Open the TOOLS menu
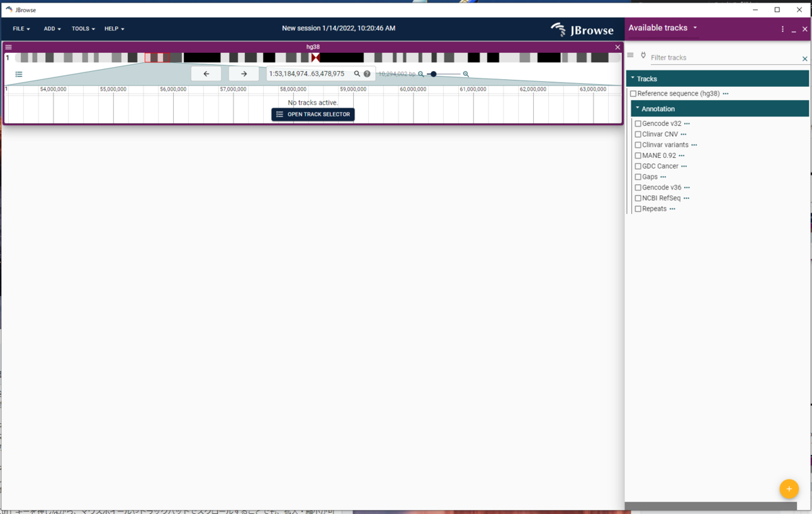Image resolution: width=812 pixels, height=514 pixels. pos(83,29)
